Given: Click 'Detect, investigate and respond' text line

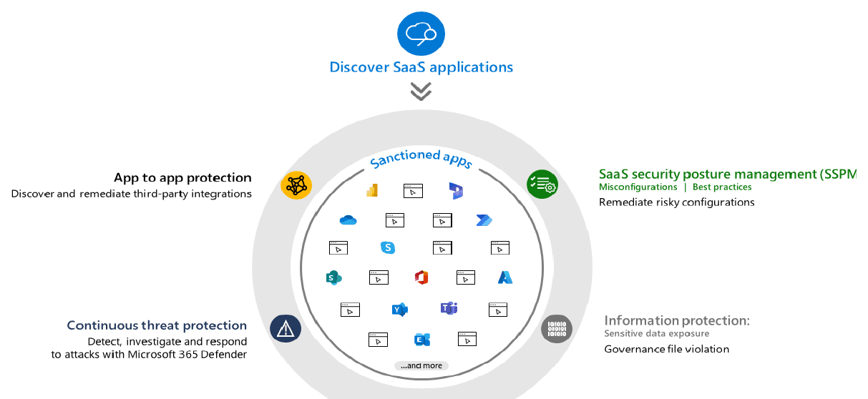Looking at the screenshot, I should 167,342.
